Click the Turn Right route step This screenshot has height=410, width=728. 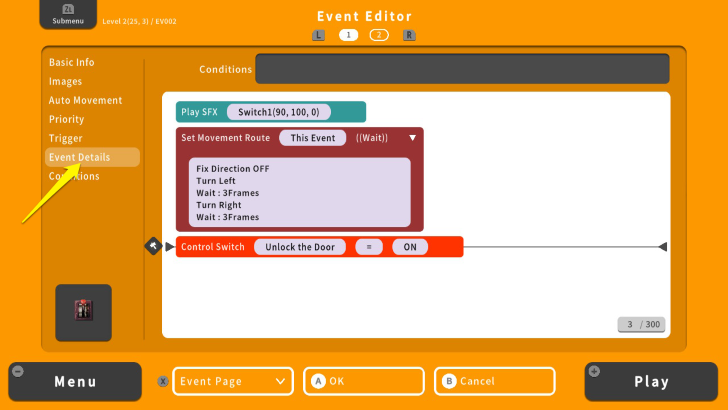pyautogui.click(x=219, y=205)
